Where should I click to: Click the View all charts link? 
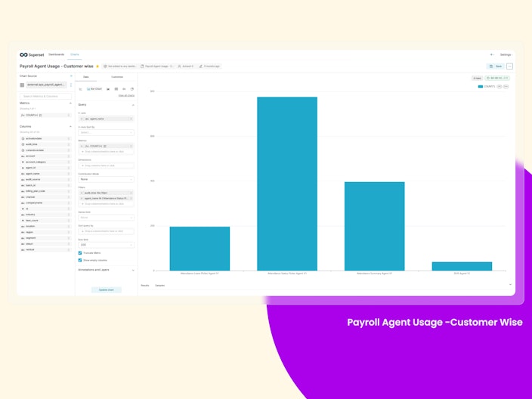126,96
